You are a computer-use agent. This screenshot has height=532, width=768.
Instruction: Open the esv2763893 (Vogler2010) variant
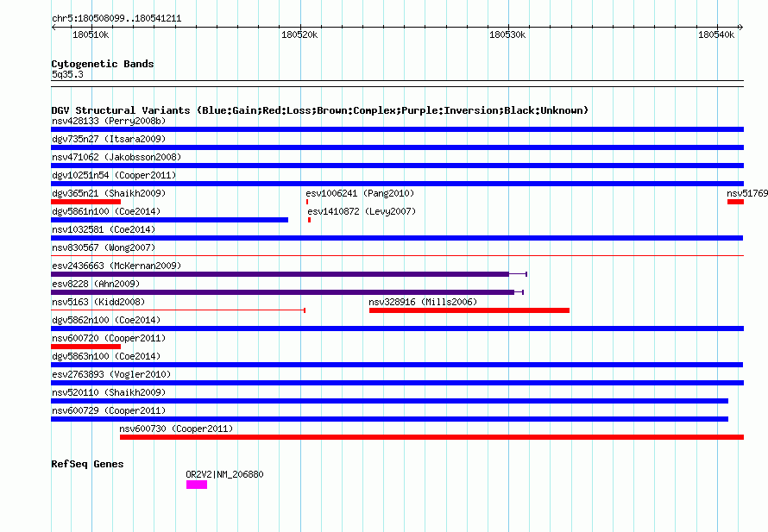[x=111, y=374]
